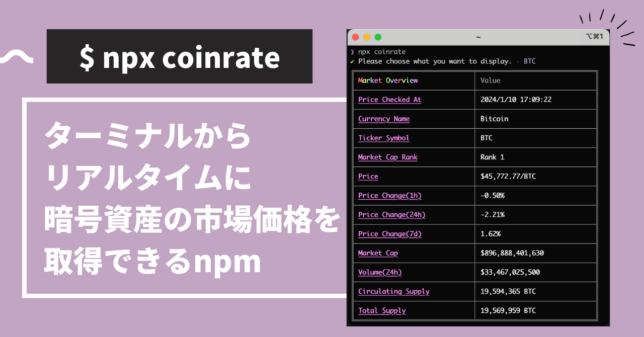Image resolution: width=644 pixels, height=337 pixels.
Task: Click the $ npx coinrate banner
Action: tap(179, 56)
